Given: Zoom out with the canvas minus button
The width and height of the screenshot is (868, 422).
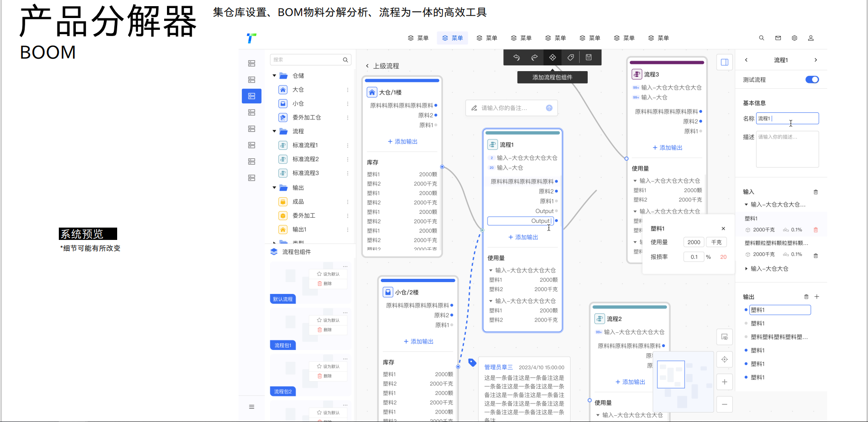Looking at the screenshot, I should click(724, 404).
